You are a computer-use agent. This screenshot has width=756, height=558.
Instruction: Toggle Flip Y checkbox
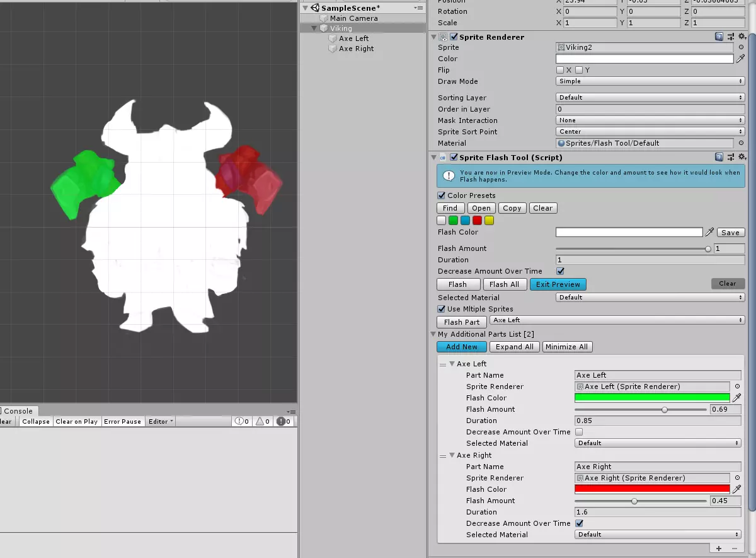tap(579, 70)
